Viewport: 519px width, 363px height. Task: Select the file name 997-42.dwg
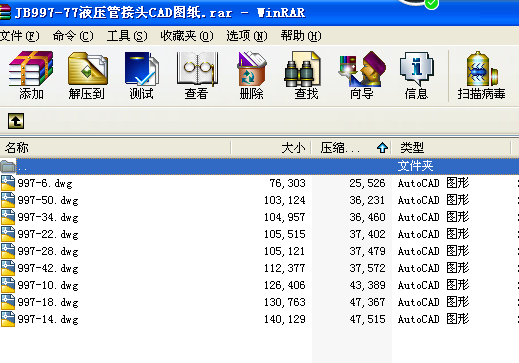(48, 268)
